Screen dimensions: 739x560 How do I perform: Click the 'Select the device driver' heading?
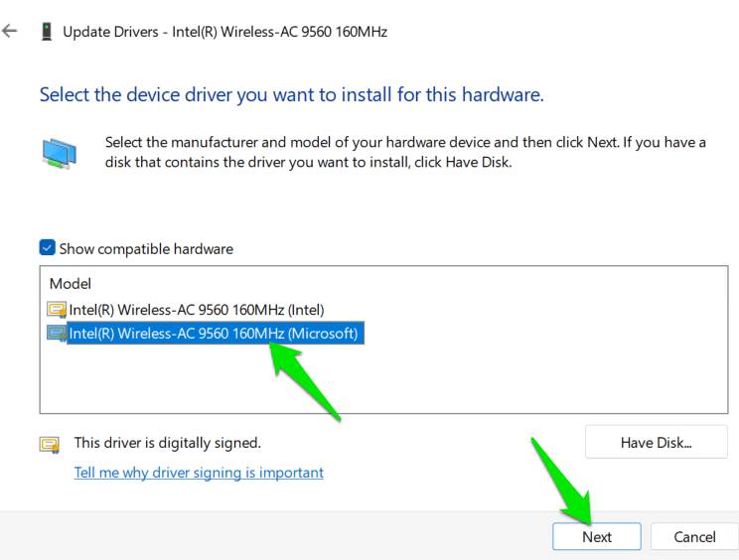291,94
